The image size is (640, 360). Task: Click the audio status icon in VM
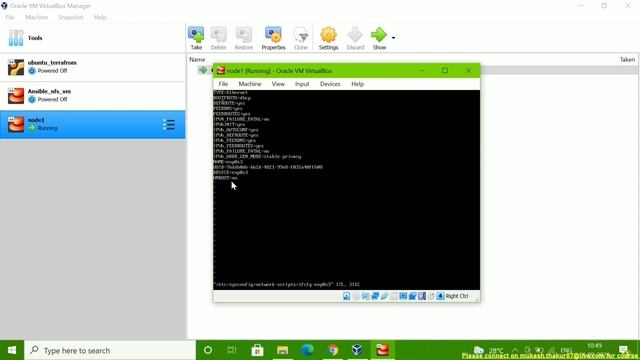click(366, 296)
